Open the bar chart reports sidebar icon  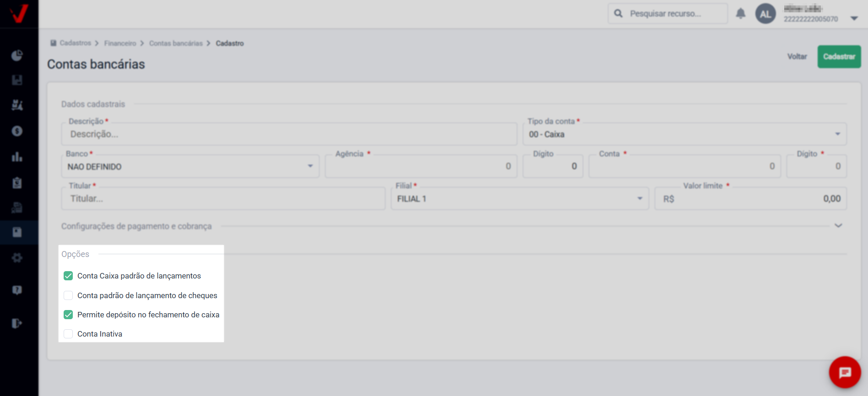click(17, 157)
